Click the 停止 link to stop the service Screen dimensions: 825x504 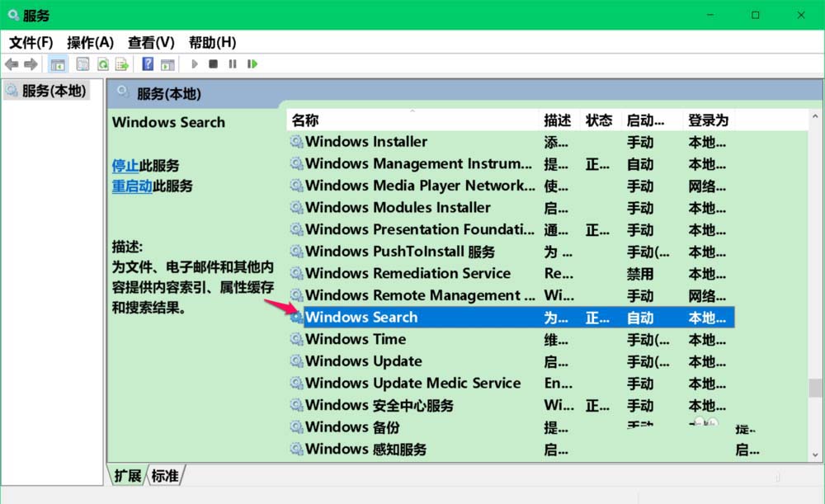coord(125,166)
